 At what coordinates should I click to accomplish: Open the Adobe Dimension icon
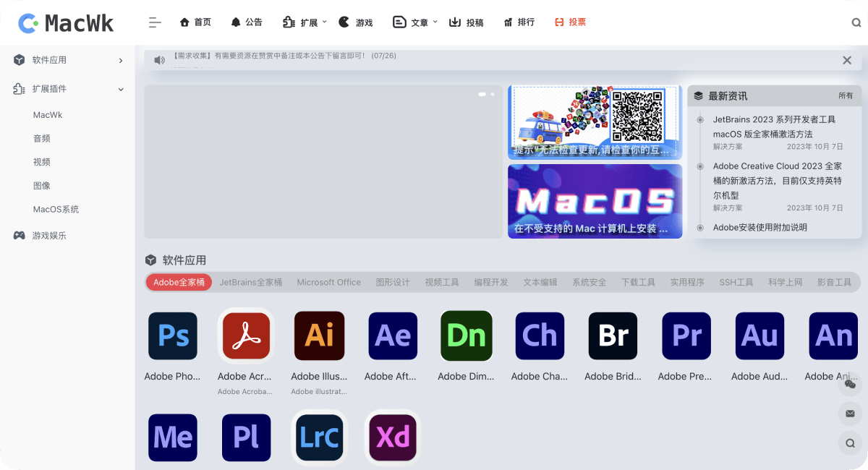pos(467,336)
